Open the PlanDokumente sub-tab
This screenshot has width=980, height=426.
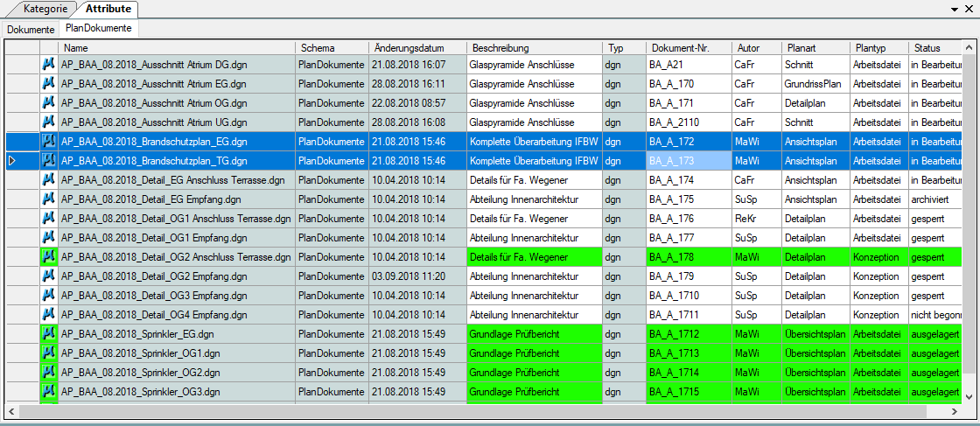[x=99, y=29]
